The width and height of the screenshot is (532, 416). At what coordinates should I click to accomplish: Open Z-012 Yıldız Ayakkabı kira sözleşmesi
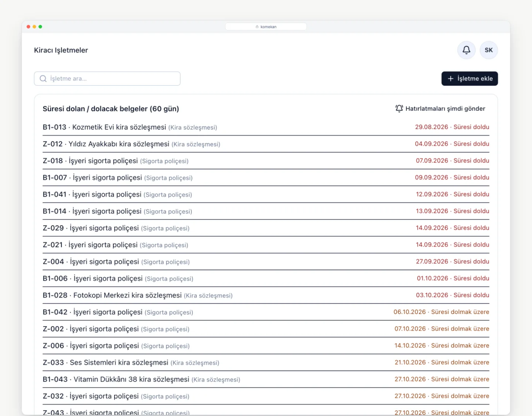coord(266,144)
